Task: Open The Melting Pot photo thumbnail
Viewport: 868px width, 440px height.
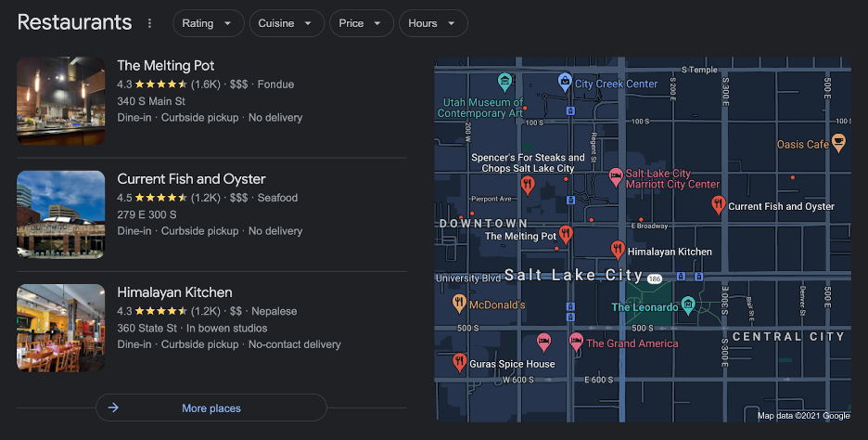Action: (x=61, y=101)
